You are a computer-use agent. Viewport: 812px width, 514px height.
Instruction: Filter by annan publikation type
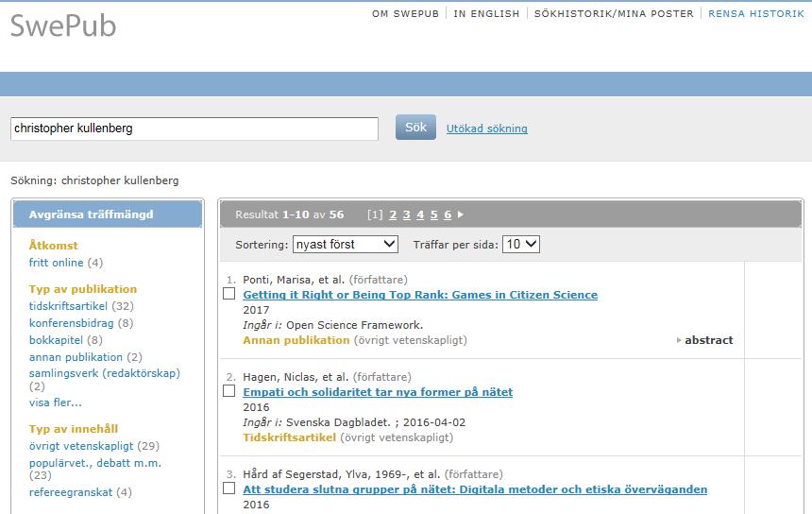tap(76, 357)
